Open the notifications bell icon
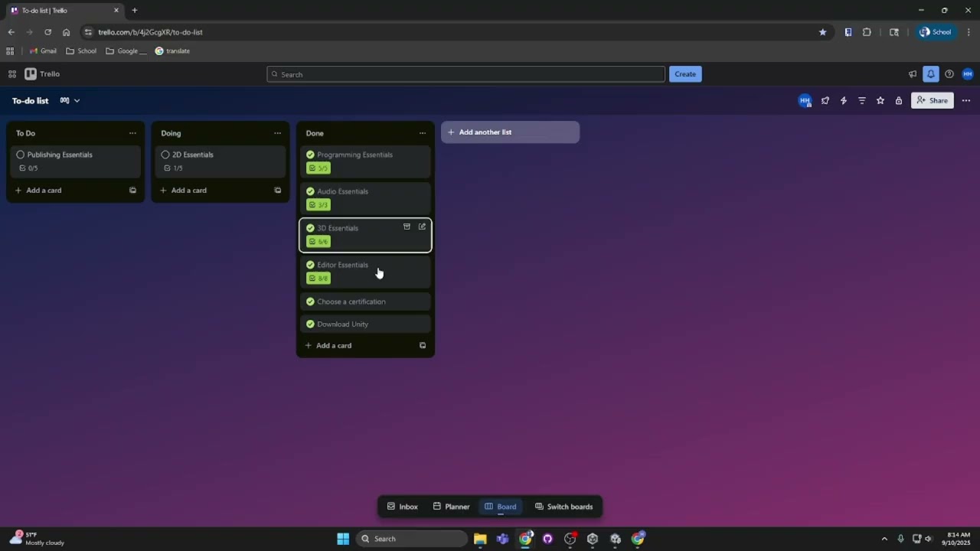Screen dimensions: 980x551 coord(930,74)
